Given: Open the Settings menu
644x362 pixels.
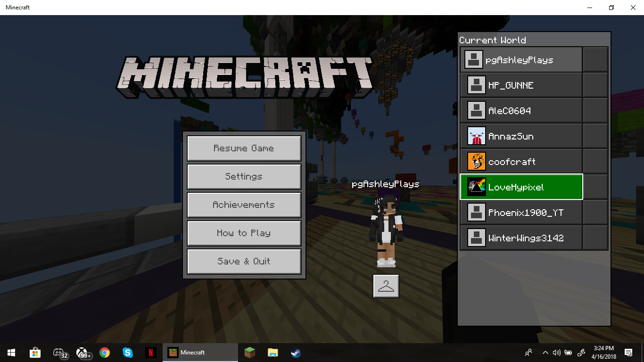Looking at the screenshot, I should tap(244, 177).
